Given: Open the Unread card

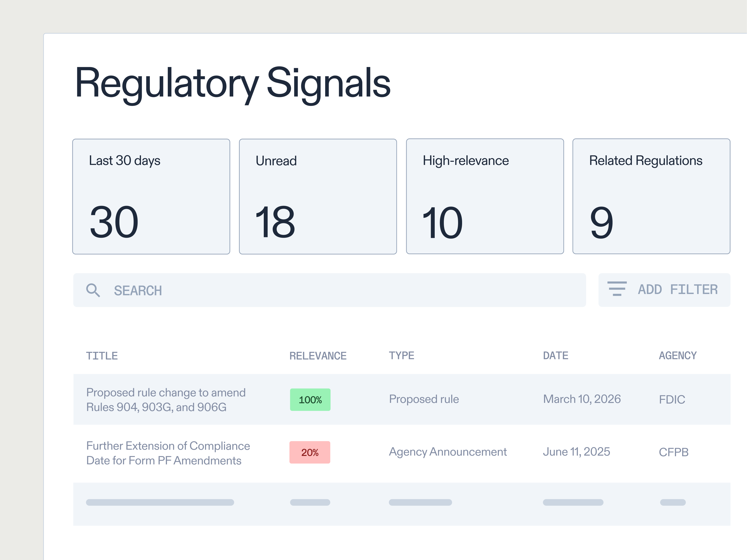Looking at the screenshot, I should (x=318, y=197).
